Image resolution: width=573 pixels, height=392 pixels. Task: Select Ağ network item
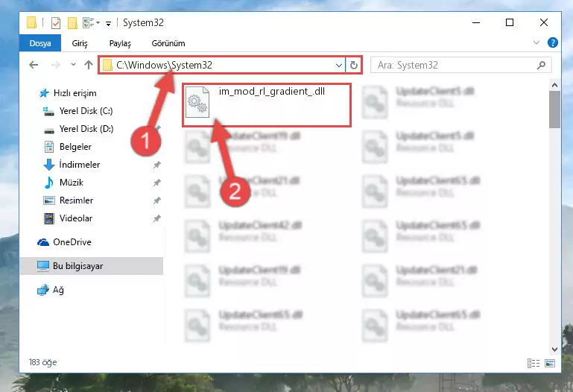(x=58, y=290)
